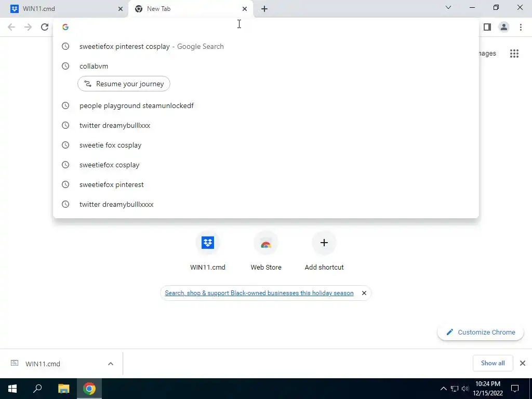Select sweetiefox pinterest suggestion
This screenshot has width=532, height=399.
pos(266,184)
